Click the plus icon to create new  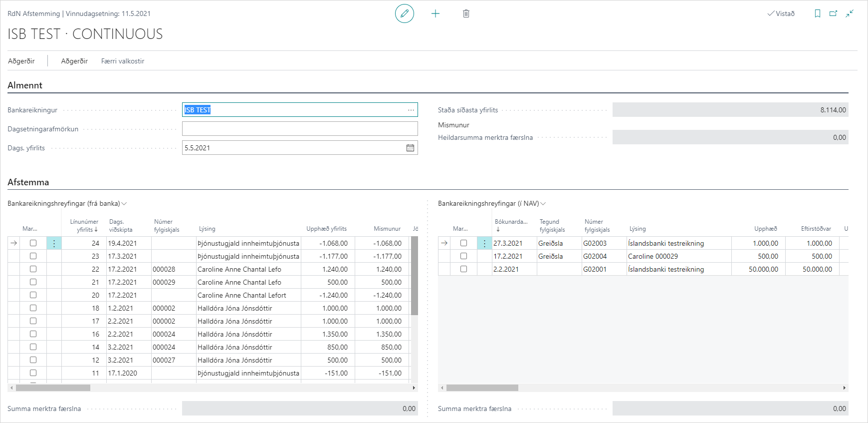point(435,13)
